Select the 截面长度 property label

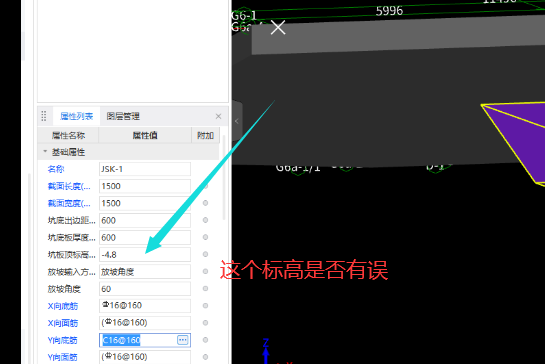pos(69,186)
